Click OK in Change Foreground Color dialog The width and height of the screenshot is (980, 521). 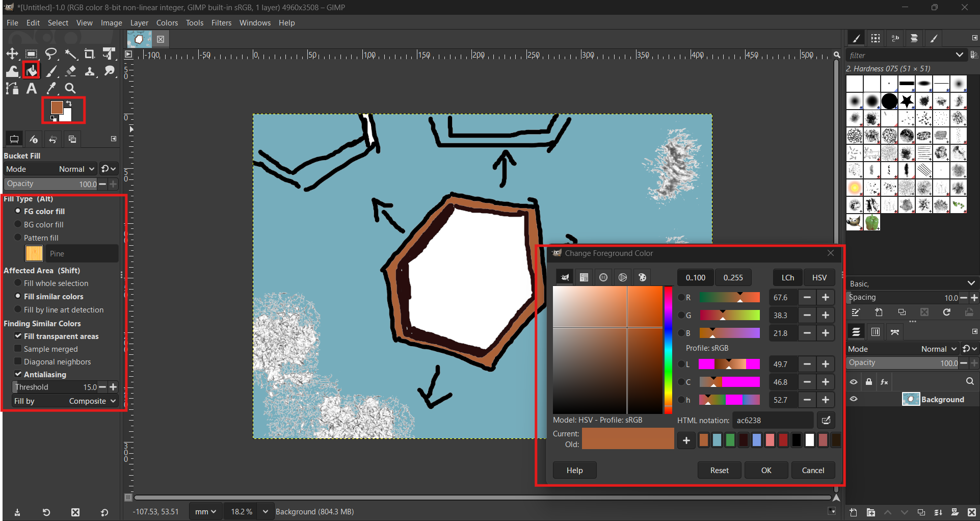click(x=766, y=470)
